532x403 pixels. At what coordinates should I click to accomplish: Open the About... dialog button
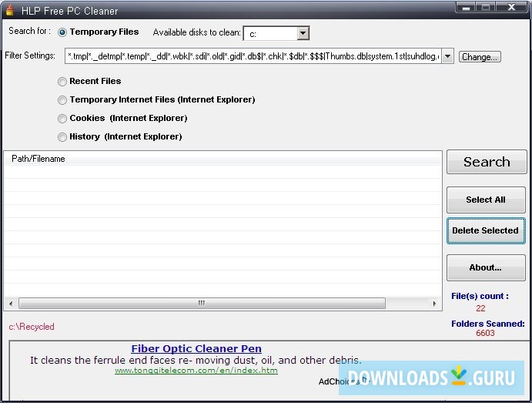coord(486,267)
